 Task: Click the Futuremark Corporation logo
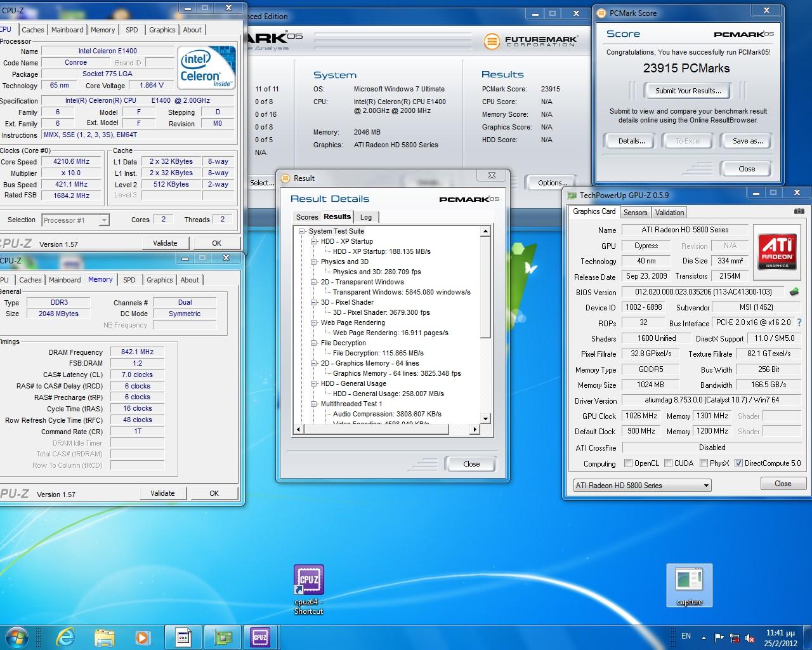[531, 41]
